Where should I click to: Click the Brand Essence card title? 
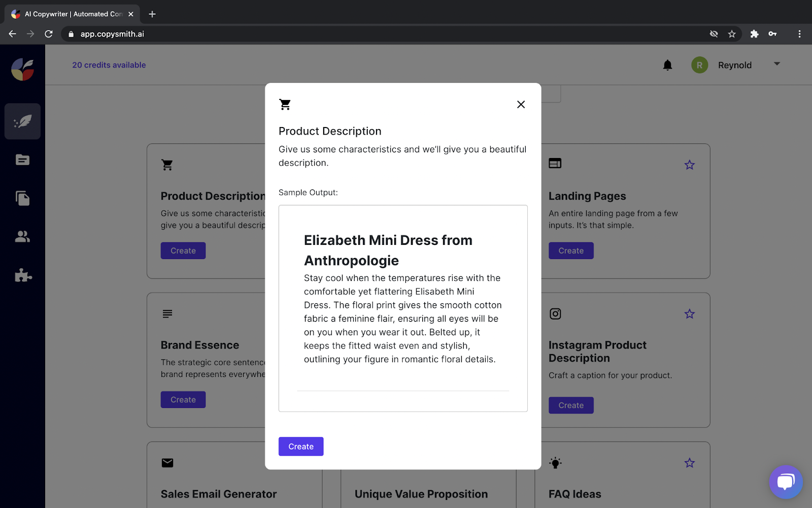coord(200,345)
